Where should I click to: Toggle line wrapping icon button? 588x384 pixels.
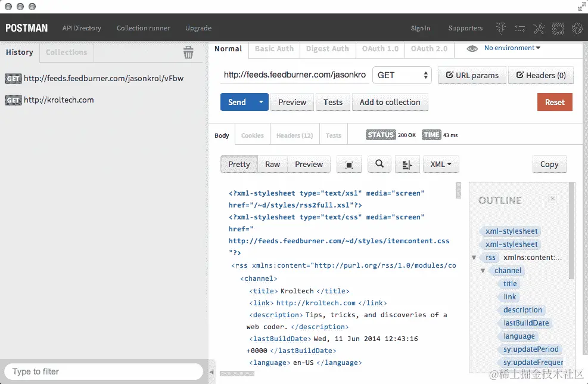pos(407,165)
